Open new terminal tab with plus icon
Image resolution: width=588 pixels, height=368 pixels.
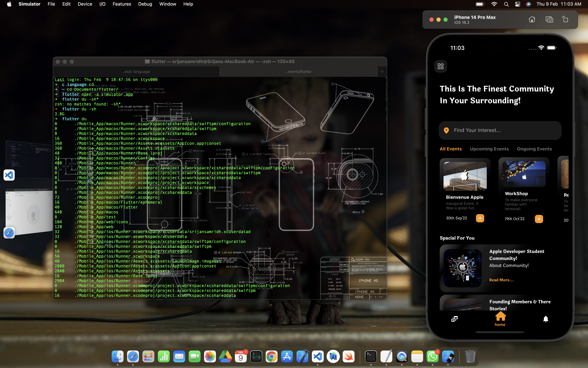[382, 71]
